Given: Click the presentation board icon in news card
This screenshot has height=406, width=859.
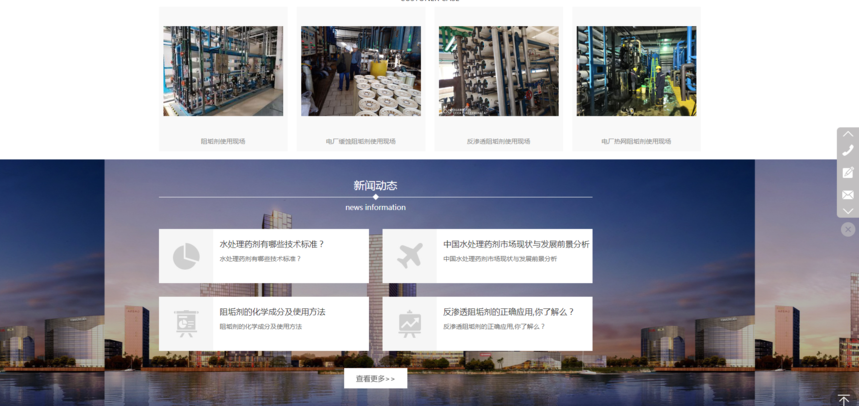Looking at the screenshot, I should 186,324.
